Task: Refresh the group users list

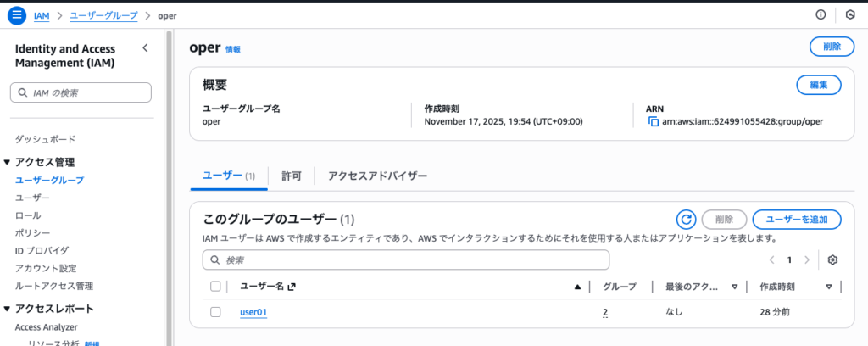Action: 687,220
